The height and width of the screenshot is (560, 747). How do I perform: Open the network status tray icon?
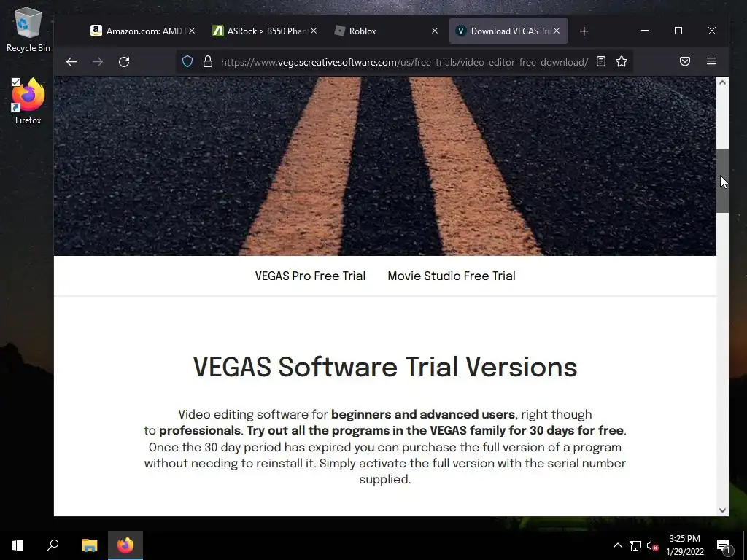pyautogui.click(x=635, y=545)
